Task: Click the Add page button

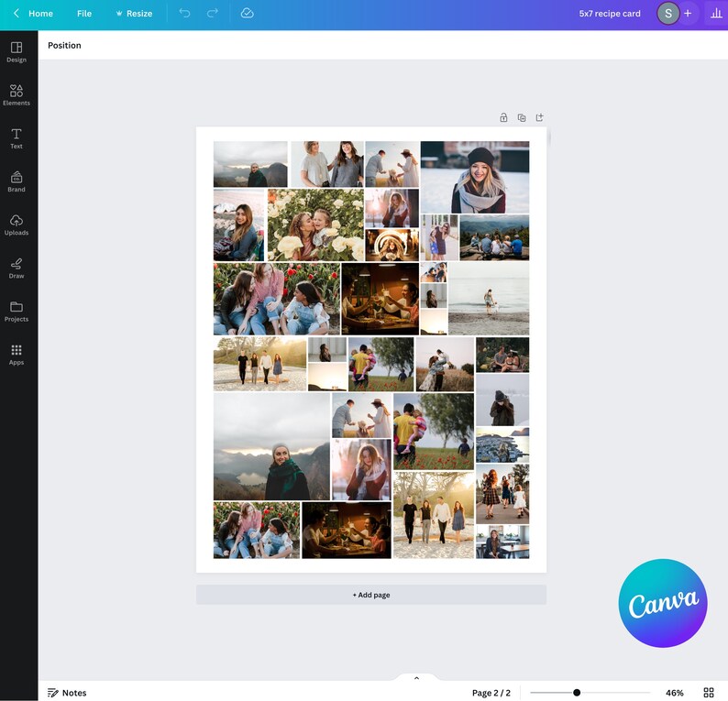Action: pyautogui.click(x=371, y=595)
